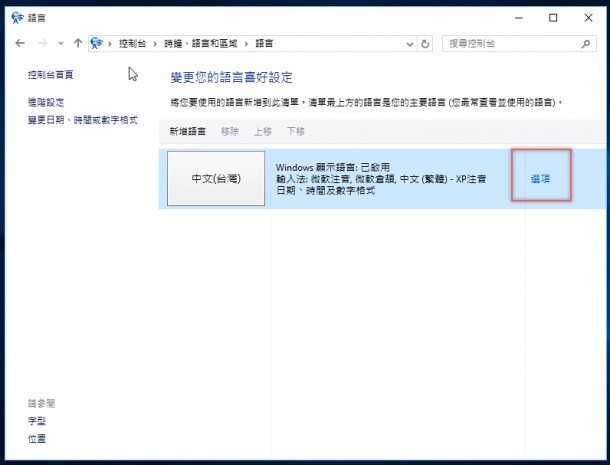Open 字型 link under 請參閱
This screenshot has height=465, width=610.
click(37, 421)
